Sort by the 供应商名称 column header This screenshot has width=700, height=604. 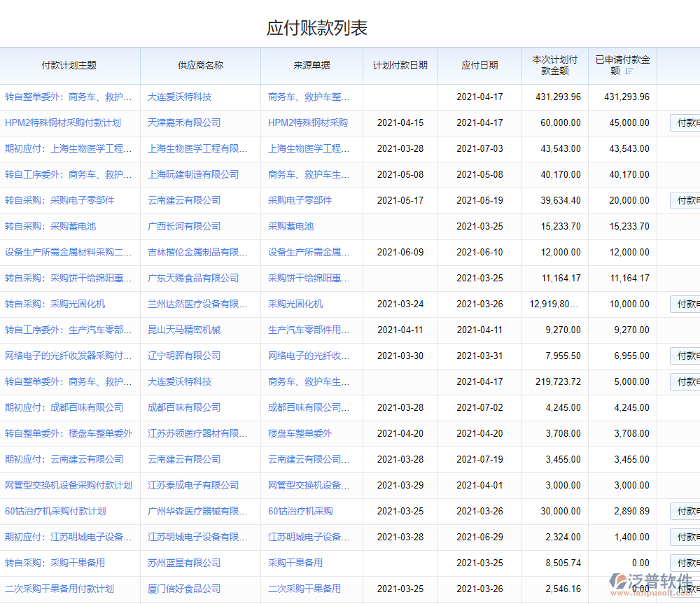pos(200,65)
